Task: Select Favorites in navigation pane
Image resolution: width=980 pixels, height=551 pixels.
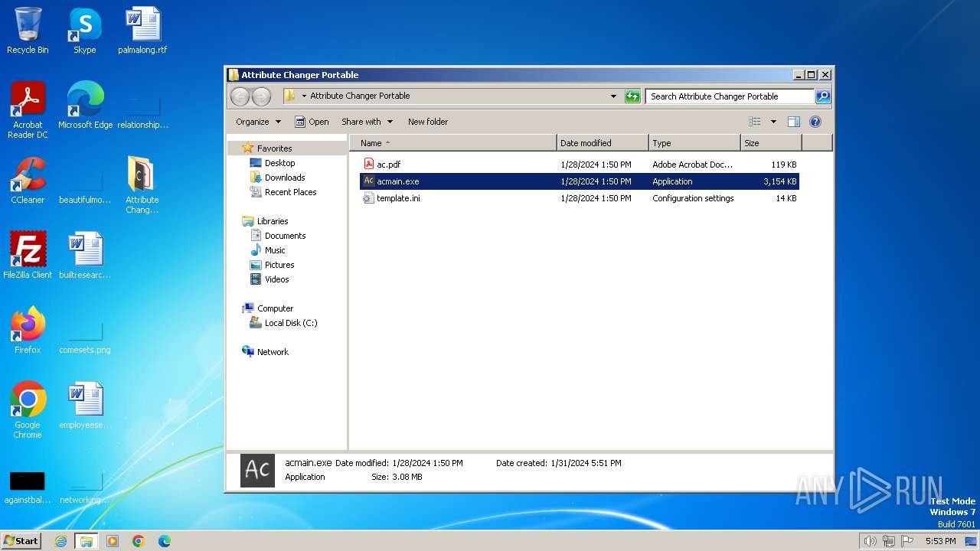Action: (274, 148)
